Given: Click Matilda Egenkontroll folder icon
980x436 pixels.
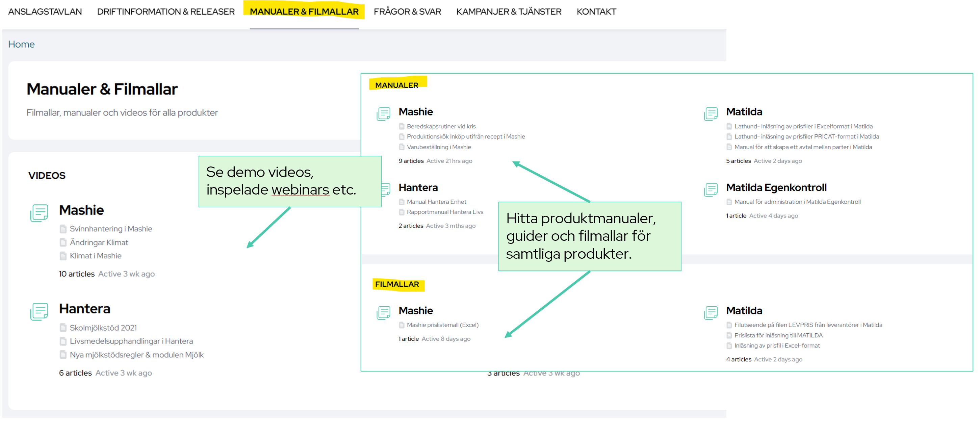Looking at the screenshot, I should pyautogui.click(x=711, y=189).
